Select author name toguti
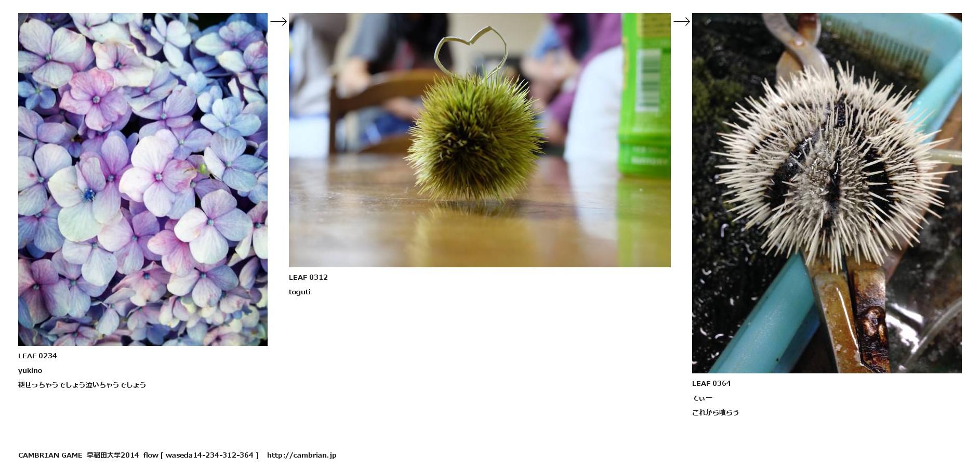 (300, 292)
